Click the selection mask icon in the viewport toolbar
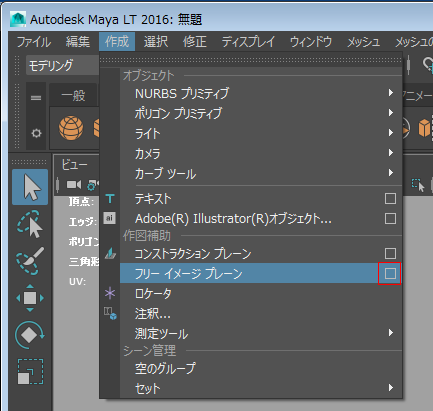Screen dimensions: 433x411 coord(418,185)
